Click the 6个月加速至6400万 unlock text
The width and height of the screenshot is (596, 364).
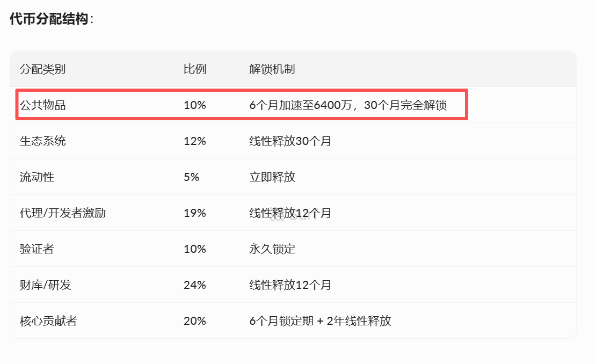tap(301, 105)
